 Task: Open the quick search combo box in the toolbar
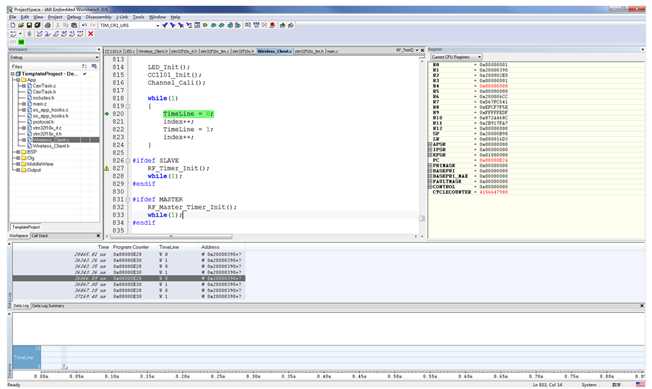129,25
